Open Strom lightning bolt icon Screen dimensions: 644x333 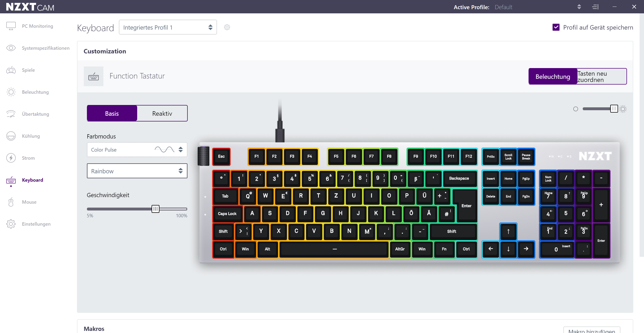(x=11, y=158)
